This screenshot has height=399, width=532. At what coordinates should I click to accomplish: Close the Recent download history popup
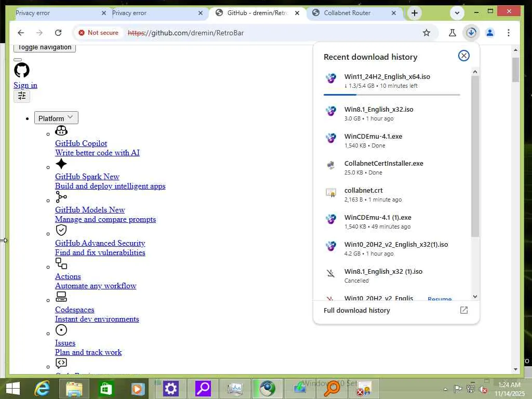463,56
